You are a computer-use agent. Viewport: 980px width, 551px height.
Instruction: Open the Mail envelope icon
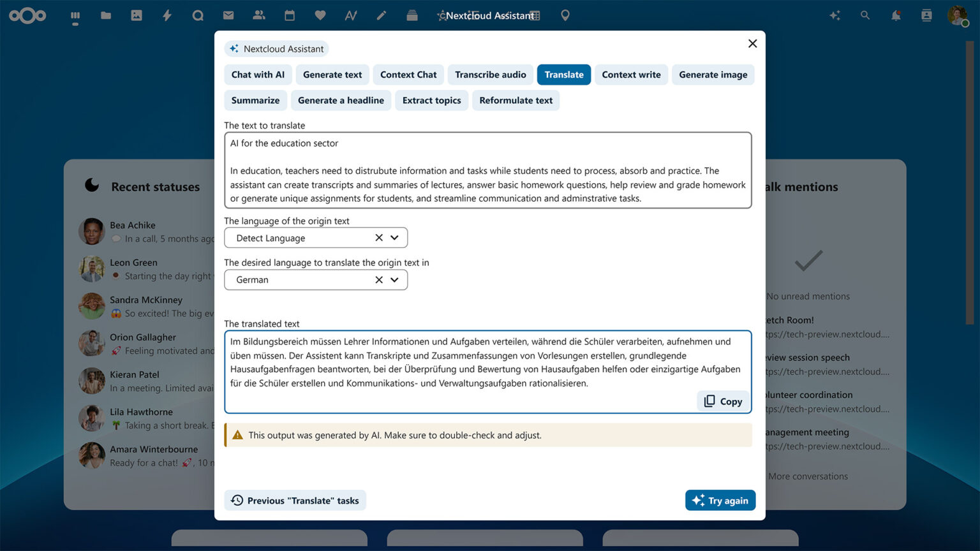228,15
